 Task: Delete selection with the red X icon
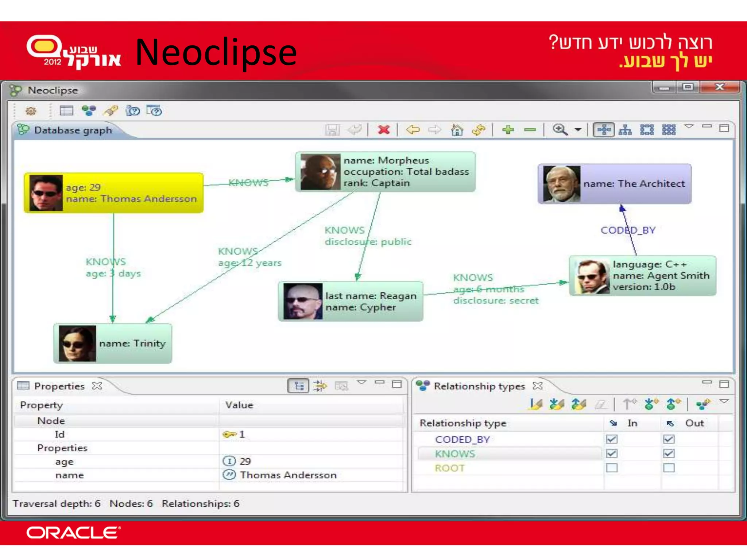[384, 129]
